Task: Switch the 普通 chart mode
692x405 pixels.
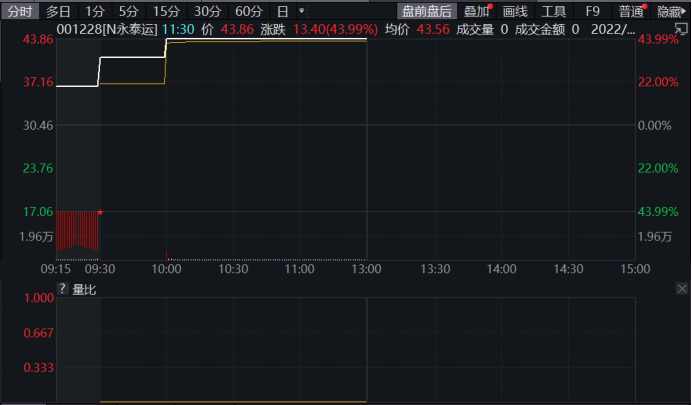Action: pyautogui.click(x=631, y=11)
